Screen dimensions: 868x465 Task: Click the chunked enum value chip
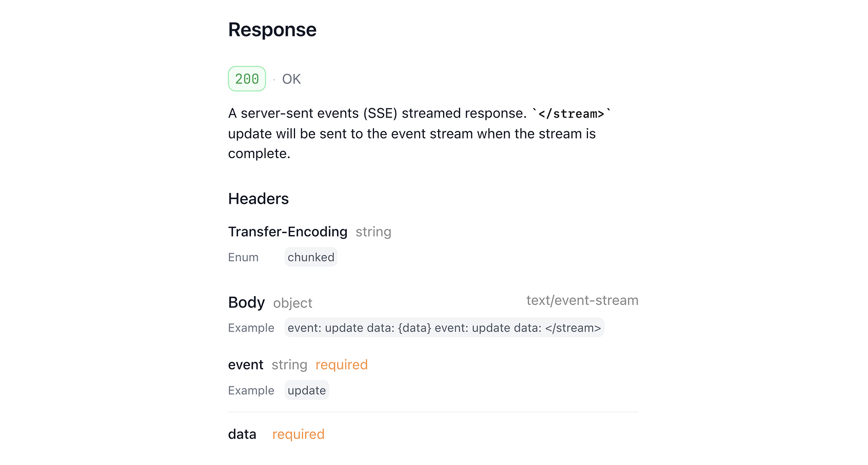(311, 257)
